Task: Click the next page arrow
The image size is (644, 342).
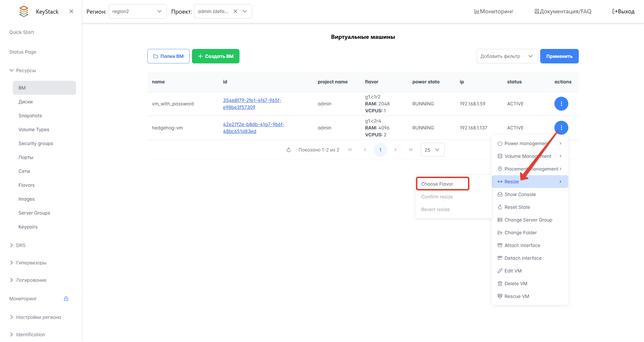Action: [x=396, y=150]
